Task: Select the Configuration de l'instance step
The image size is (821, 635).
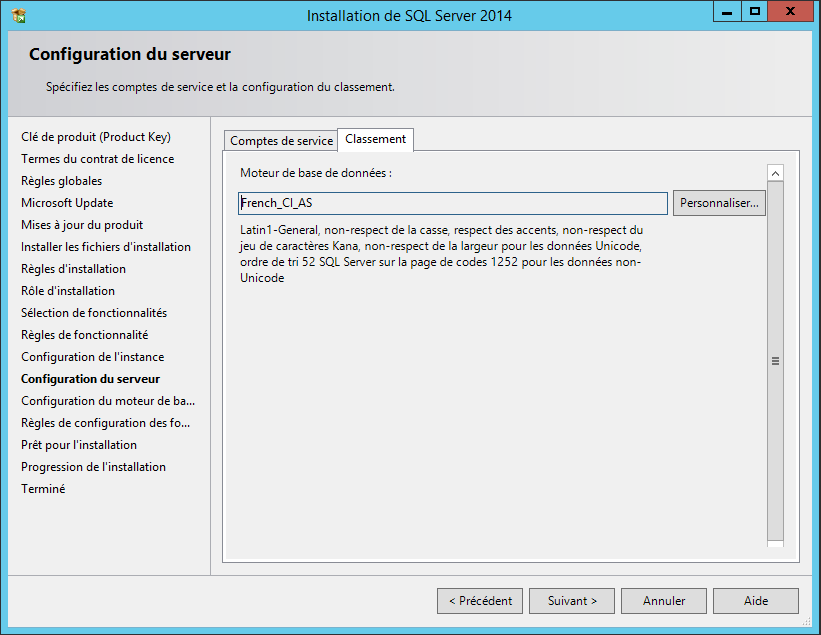Action: (x=93, y=357)
